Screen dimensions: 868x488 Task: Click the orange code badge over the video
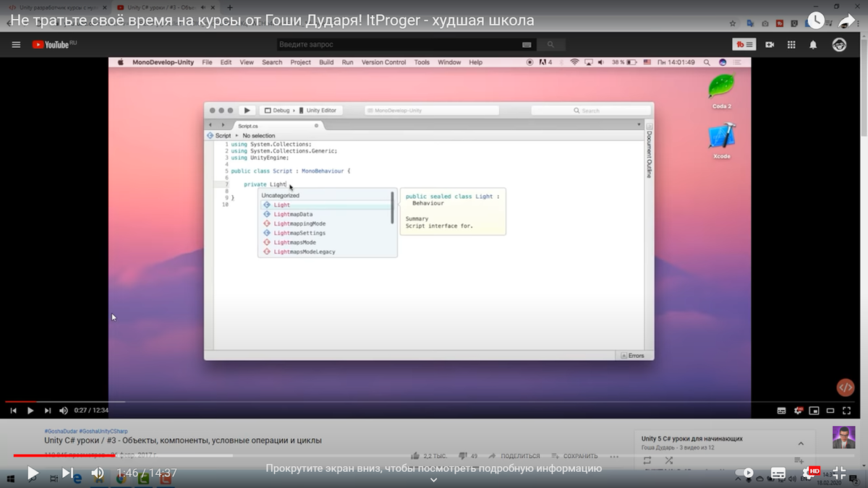point(845,388)
